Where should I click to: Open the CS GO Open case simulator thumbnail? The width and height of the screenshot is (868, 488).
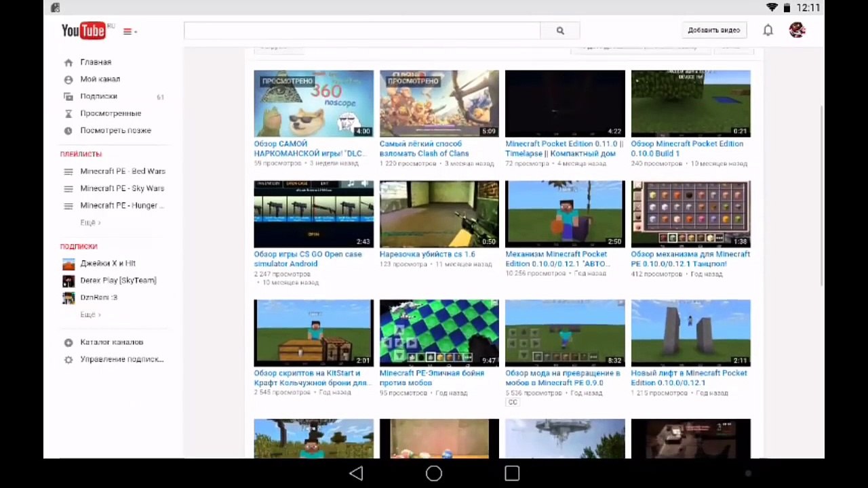(x=313, y=214)
